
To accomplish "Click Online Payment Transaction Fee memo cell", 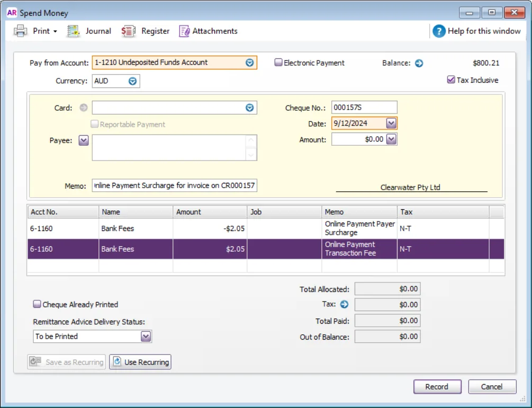I will [x=359, y=249].
